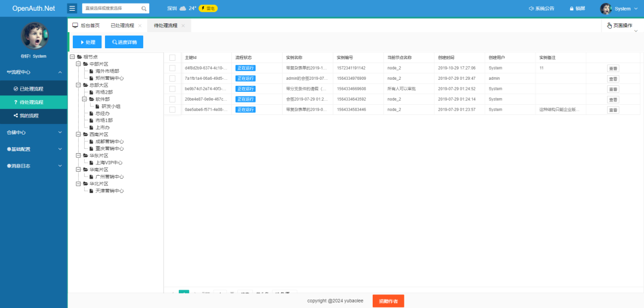
Task: Close the 已处理流程 tab
Action: [x=140, y=26]
